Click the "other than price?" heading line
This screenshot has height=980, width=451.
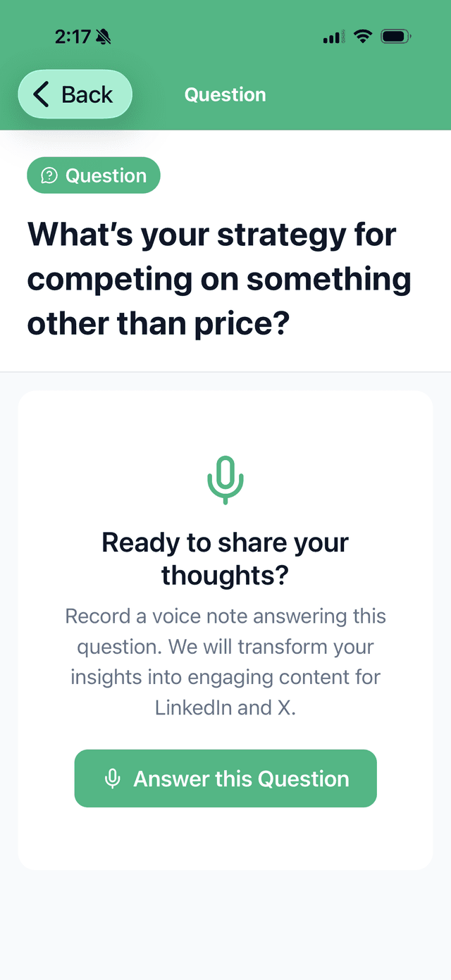point(159,323)
